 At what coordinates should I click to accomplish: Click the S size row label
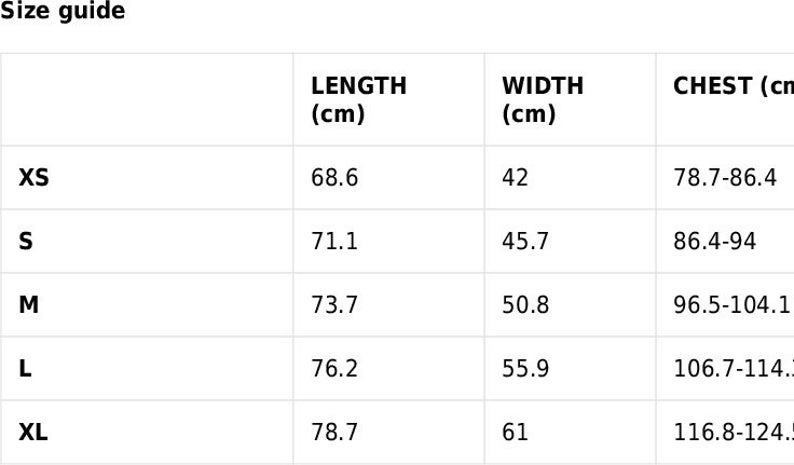(x=26, y=241)
